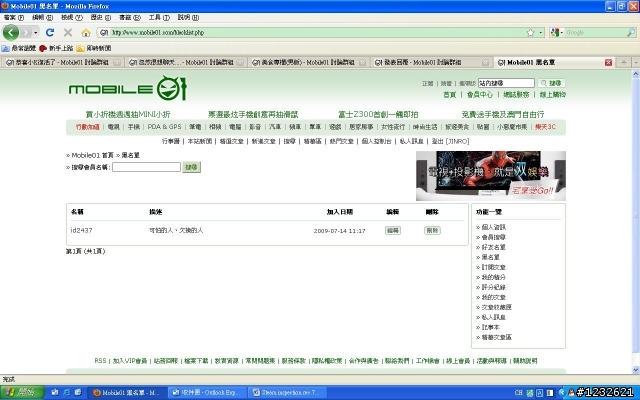Click the 登出 [JINRO] logout link
Viewport: 640px width, 400px height.
[x=450, y=141]
